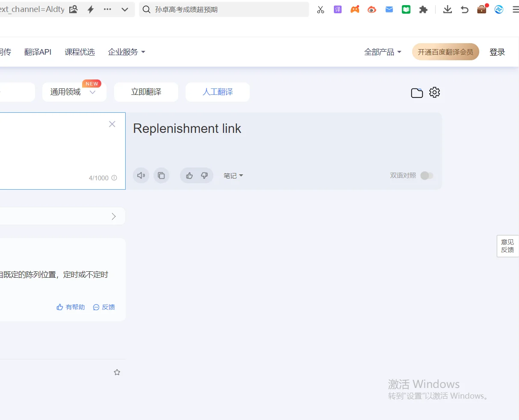Open the browser downloads icon

pos(448,9)
